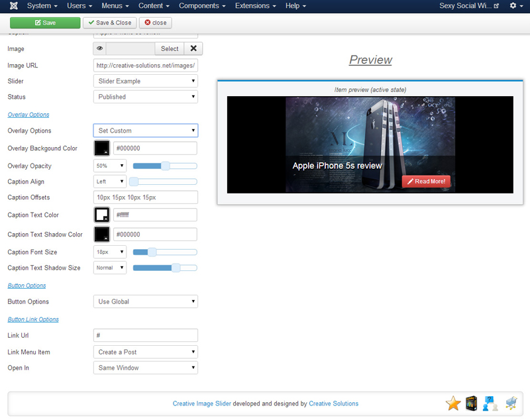Click the gold star icon in footer
Screen dimensions: 530x420
(x=453, y=403)
